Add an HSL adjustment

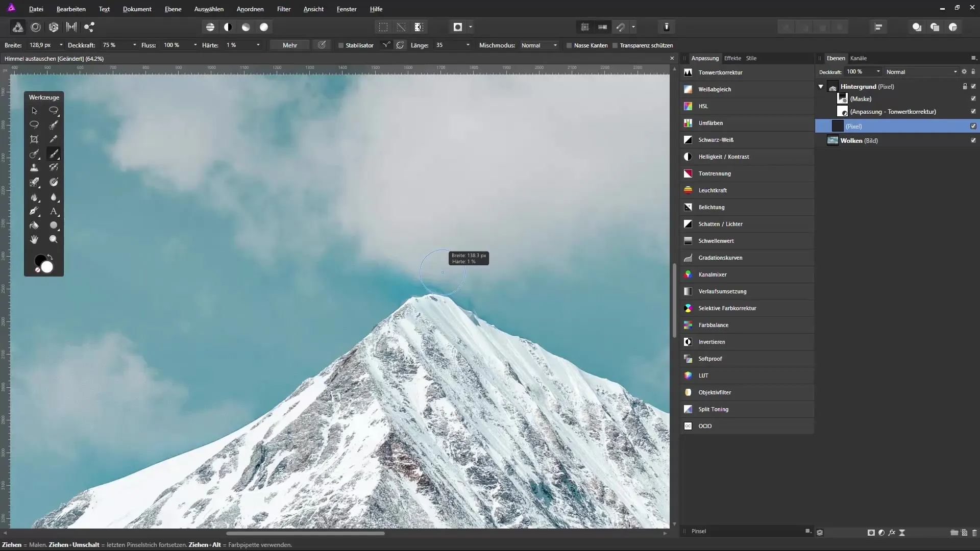tap(747, 106)
